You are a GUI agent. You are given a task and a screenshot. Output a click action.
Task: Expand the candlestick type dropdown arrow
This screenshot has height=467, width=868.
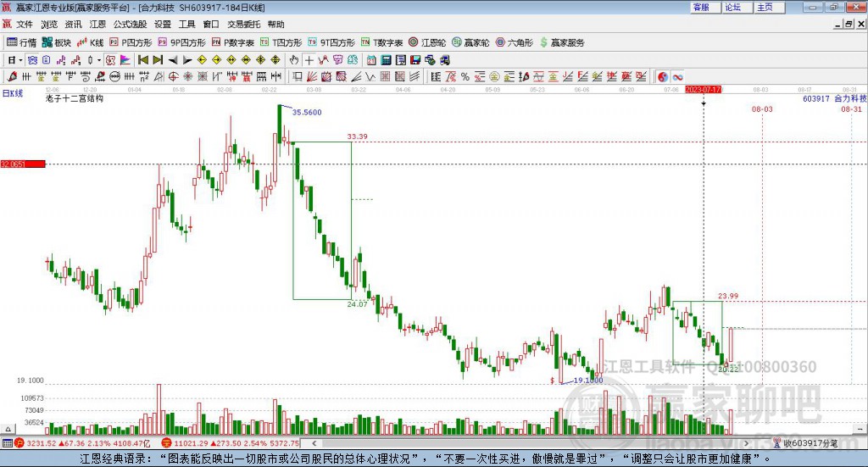tap(99, 60)
